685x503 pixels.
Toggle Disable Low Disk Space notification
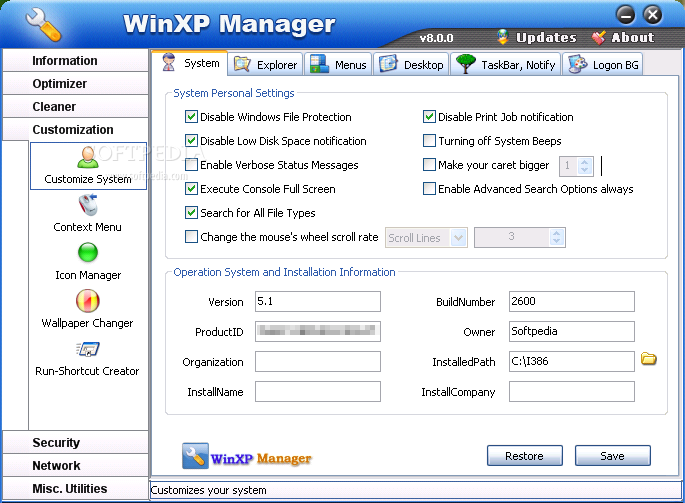191,141
